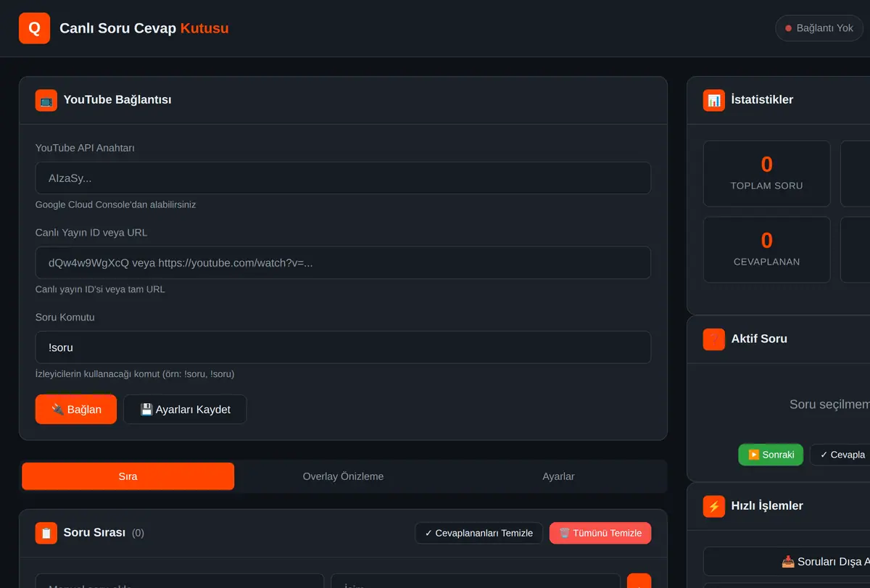Screen dimensions: 870x588
Task: Open the Overlay Önizleme tab
Action: 343,476
